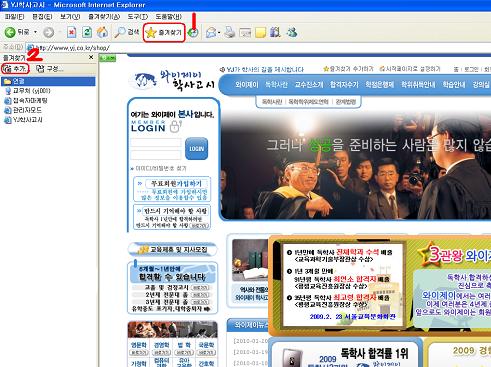Screen dimensions: 491x367
Task: Click the Stop loading icon
Action: point(72,32)
